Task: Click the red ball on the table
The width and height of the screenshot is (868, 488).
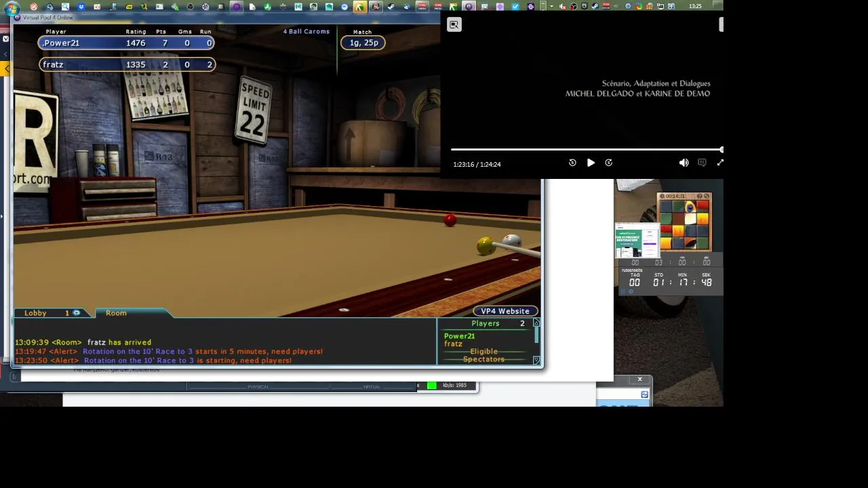Action: pos(450,220)
